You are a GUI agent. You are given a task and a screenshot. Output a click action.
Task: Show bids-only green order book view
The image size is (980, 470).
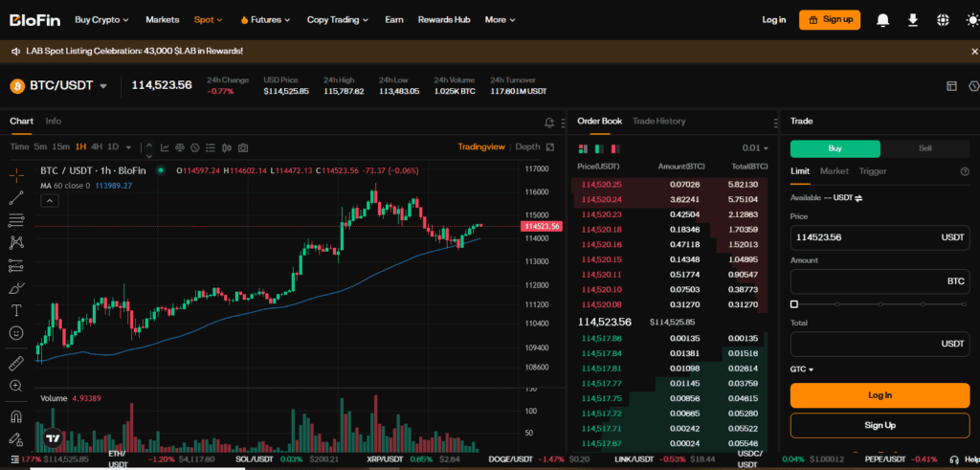pos(599,148)
